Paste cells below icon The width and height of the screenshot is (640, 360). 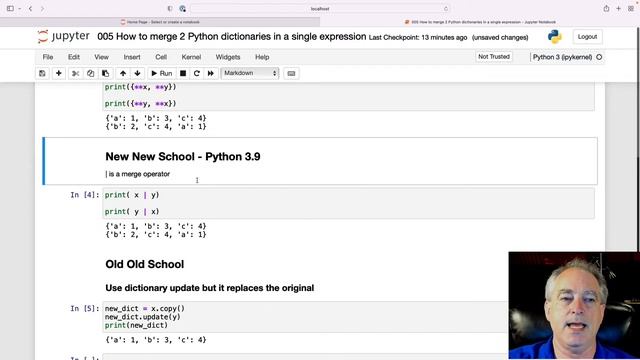(105, 73)
